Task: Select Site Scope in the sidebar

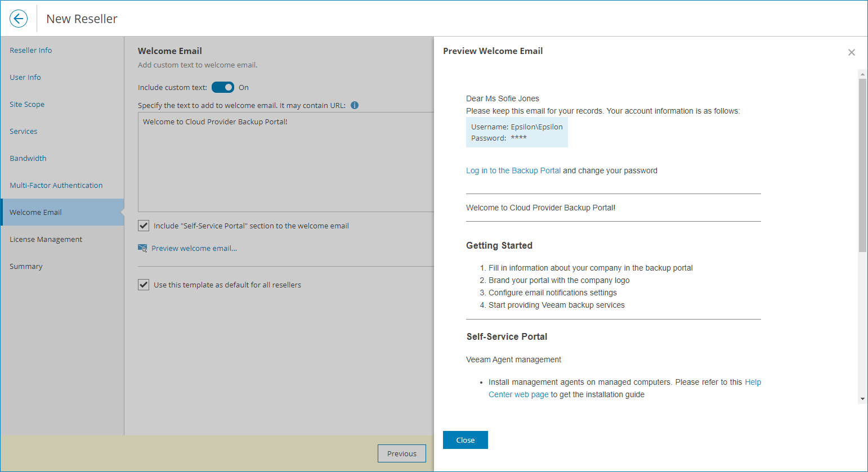Action: [x=27, y=104]
